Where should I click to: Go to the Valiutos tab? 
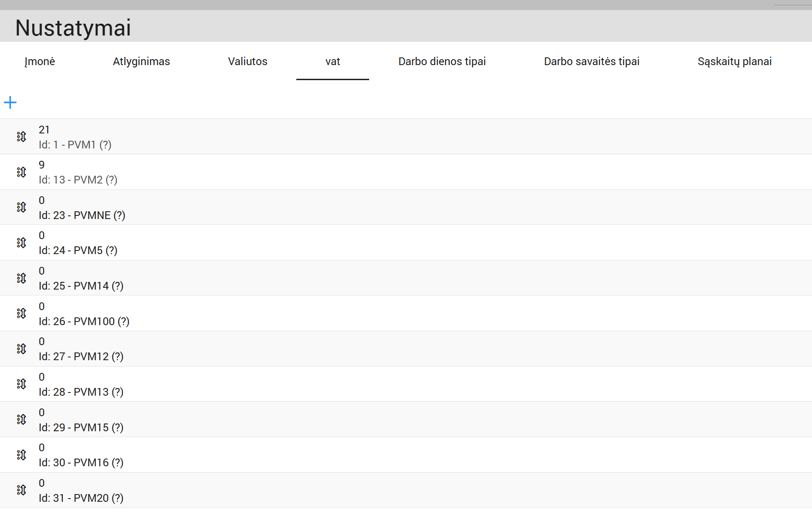[248, 61]
